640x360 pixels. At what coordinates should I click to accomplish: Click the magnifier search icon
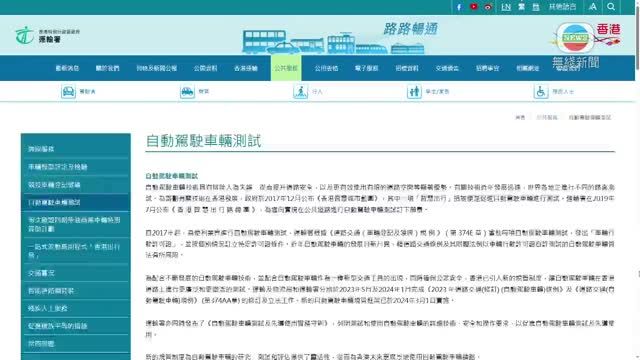(611, 7)
